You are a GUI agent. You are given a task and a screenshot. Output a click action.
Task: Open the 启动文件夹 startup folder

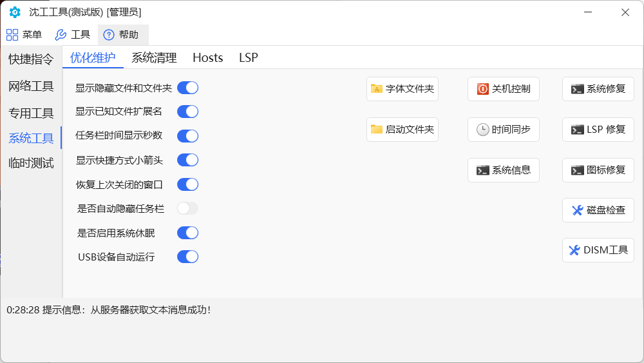pos(402,130)
